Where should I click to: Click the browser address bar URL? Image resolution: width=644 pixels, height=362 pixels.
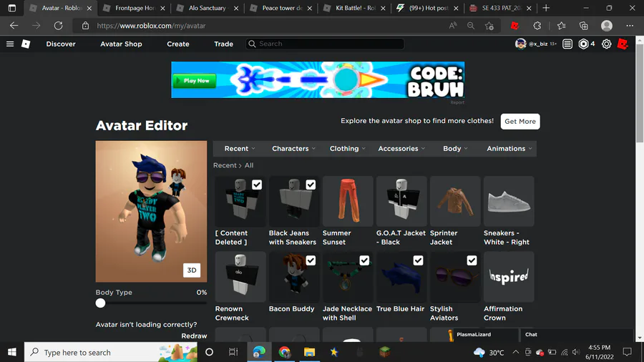click(x=151, y=26)
